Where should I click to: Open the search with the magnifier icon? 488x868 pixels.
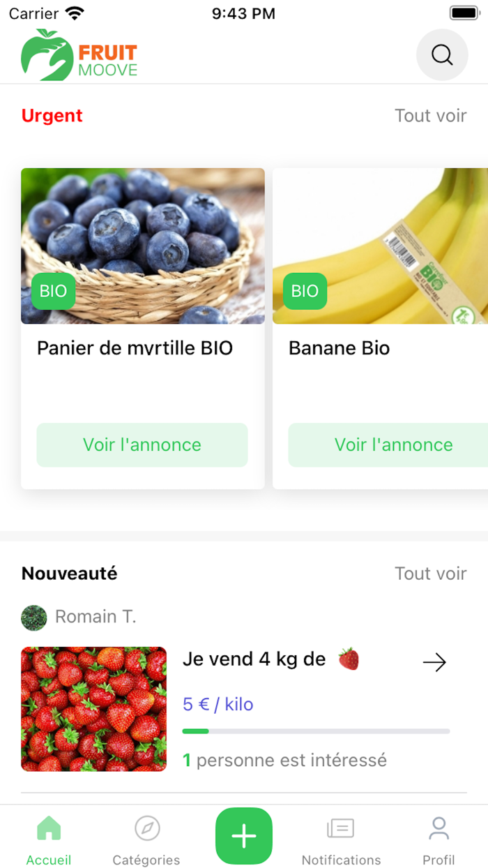(x=442, y=55)
